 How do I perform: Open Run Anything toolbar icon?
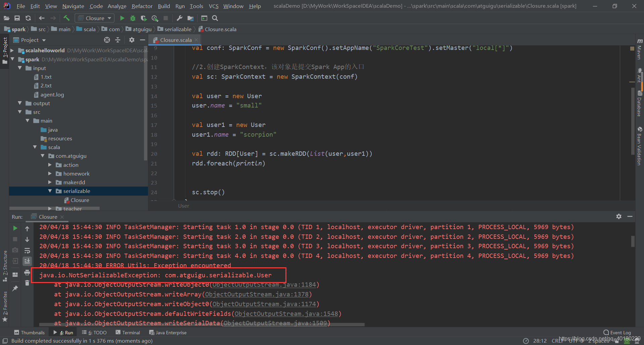[x=204, y=18]
